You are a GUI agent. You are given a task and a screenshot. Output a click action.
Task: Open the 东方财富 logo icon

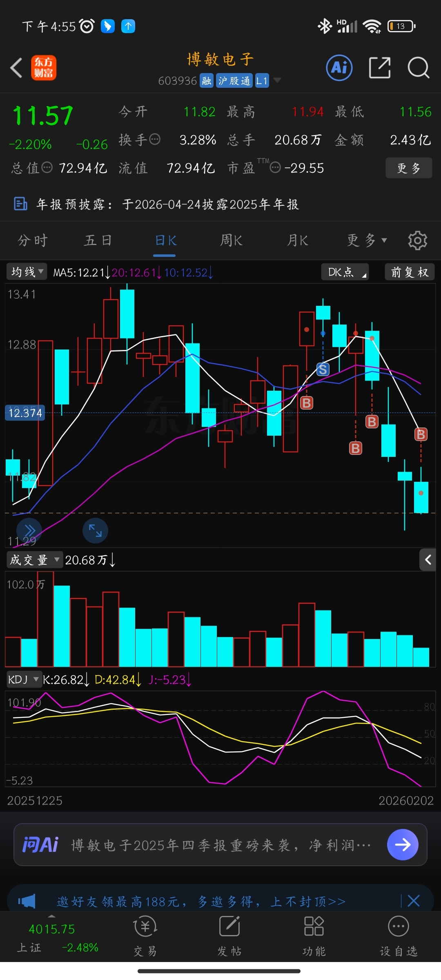(44, 68)
